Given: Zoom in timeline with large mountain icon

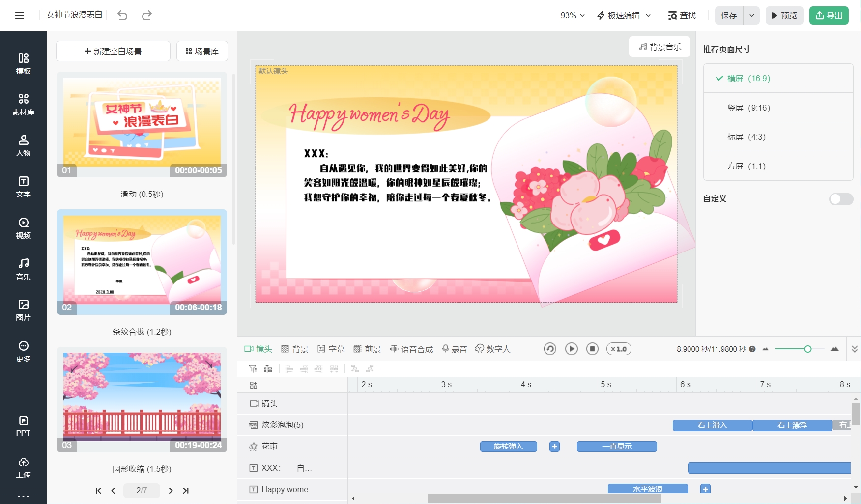Looking at the screenshot, I should pos(834,349).
